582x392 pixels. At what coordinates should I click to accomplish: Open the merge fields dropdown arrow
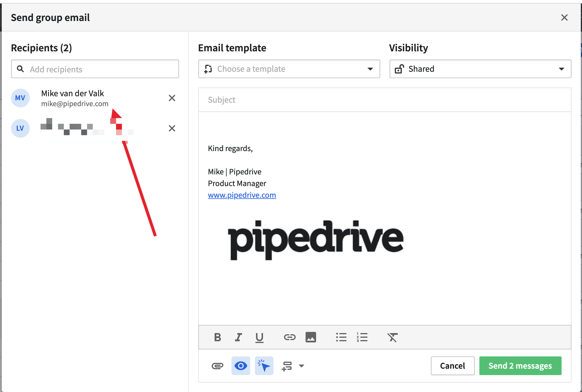pos(301,366)
